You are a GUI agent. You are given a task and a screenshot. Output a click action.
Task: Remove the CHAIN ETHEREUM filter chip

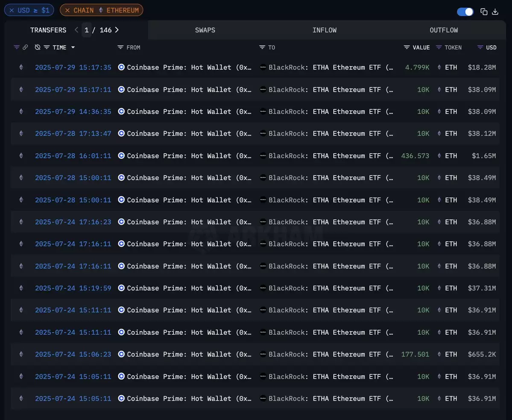pos(67,10)
